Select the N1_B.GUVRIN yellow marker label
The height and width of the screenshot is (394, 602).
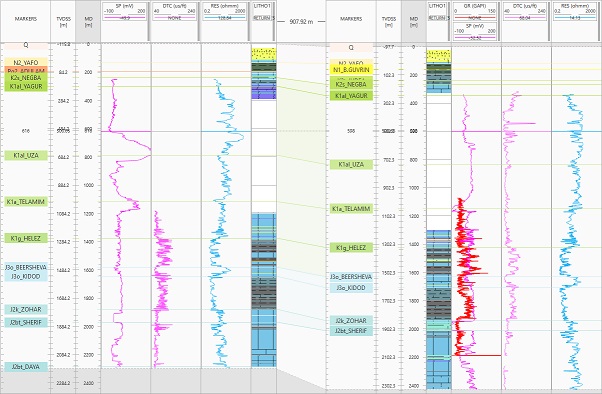pos(351,70)
